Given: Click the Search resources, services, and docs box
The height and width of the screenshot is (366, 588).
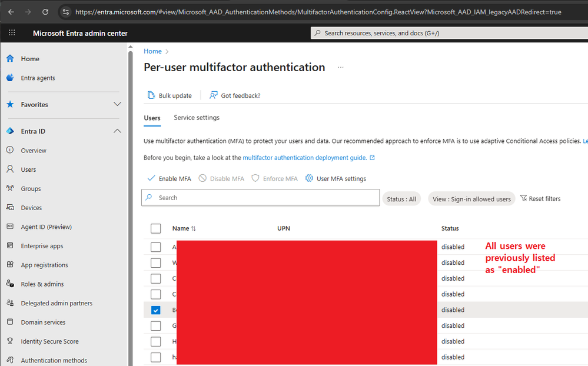Looking at the screenshot, I should 449,33.
